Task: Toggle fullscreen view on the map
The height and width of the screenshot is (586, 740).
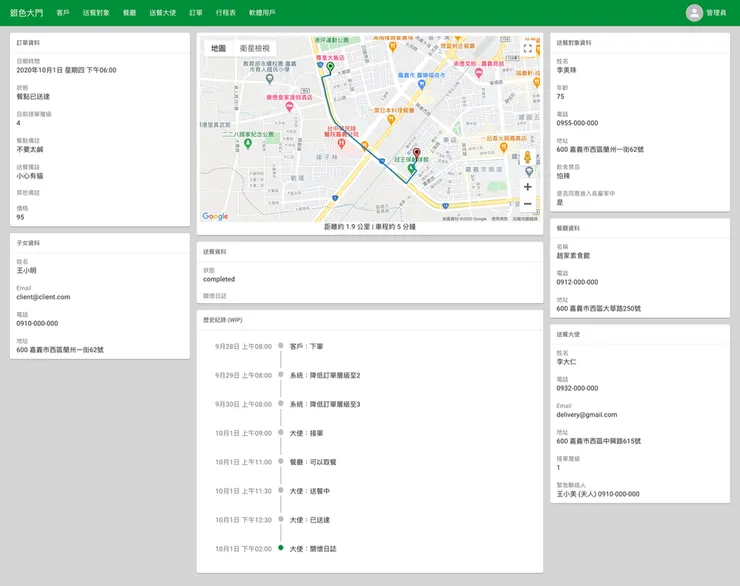Action: pyautogui.click(x=528, y=48)
